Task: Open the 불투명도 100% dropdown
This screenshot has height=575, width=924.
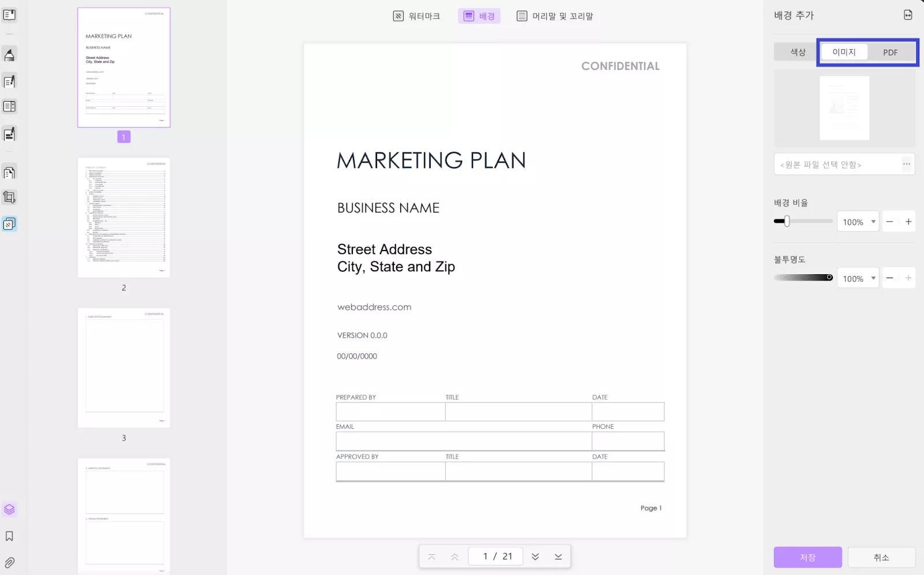Action: [x=858, y=278]
